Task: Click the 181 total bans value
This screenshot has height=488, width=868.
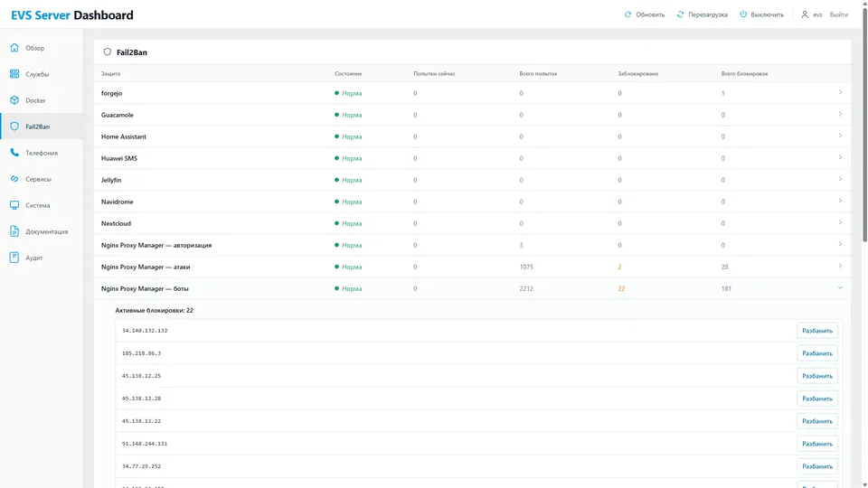Action: (726, 288)
